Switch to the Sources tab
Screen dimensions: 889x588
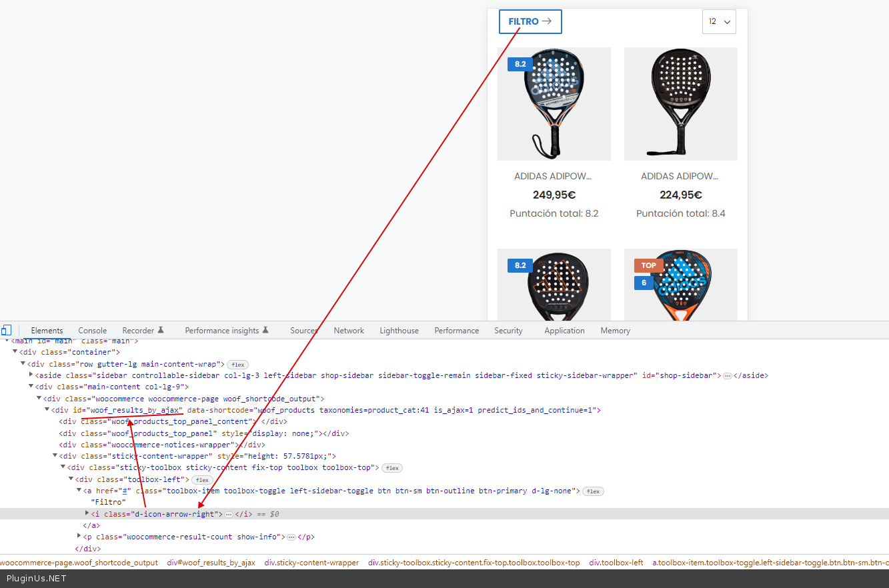pyautogui.click(x=304, y=331)
